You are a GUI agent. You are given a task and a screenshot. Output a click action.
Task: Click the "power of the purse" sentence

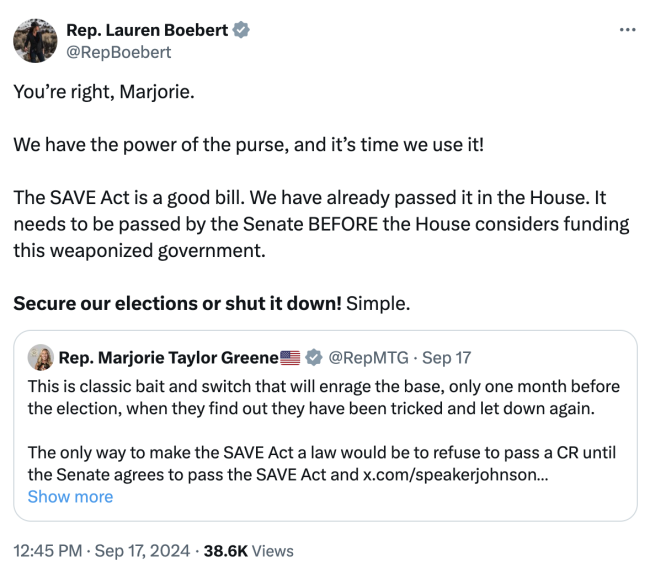[248, 143]
